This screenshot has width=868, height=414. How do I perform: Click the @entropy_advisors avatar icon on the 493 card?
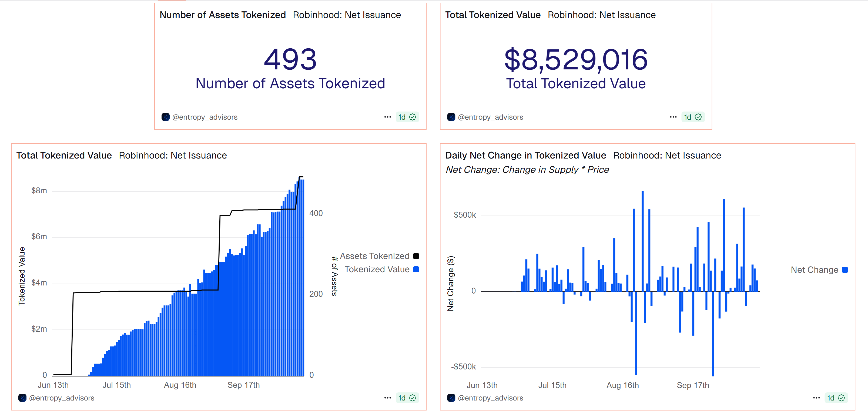(x=165, y=117)
